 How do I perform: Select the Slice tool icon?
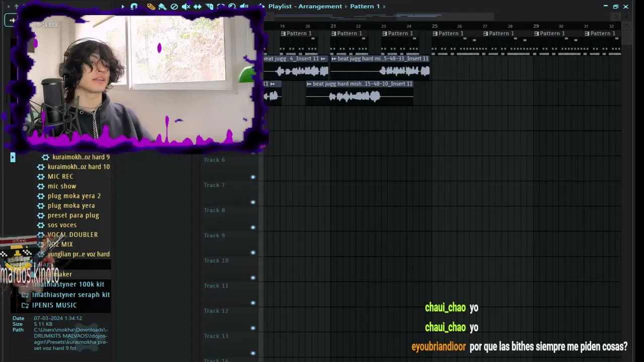click(209, 7)
